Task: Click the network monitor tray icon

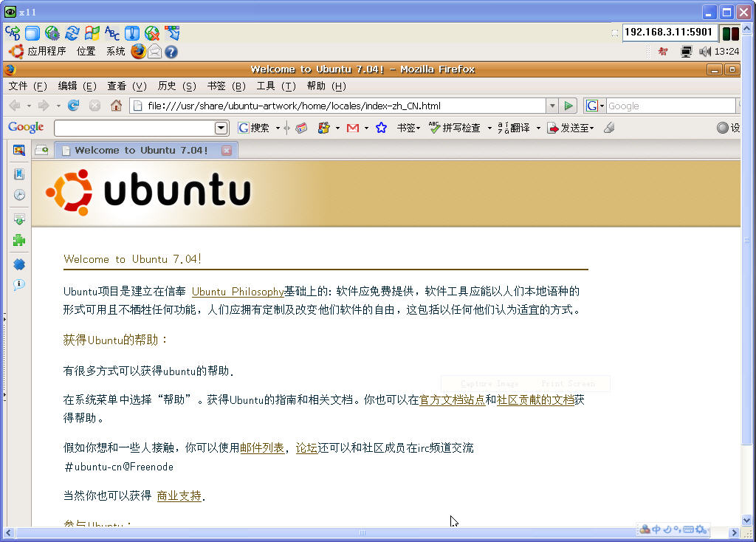Action: pos(686,51)
